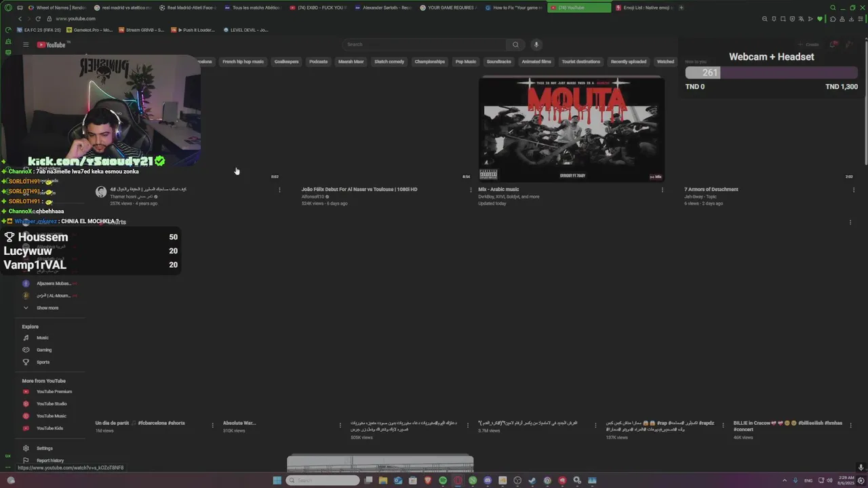Switch to Emoji List browser tab
The image size is (868, 488).
644,7
